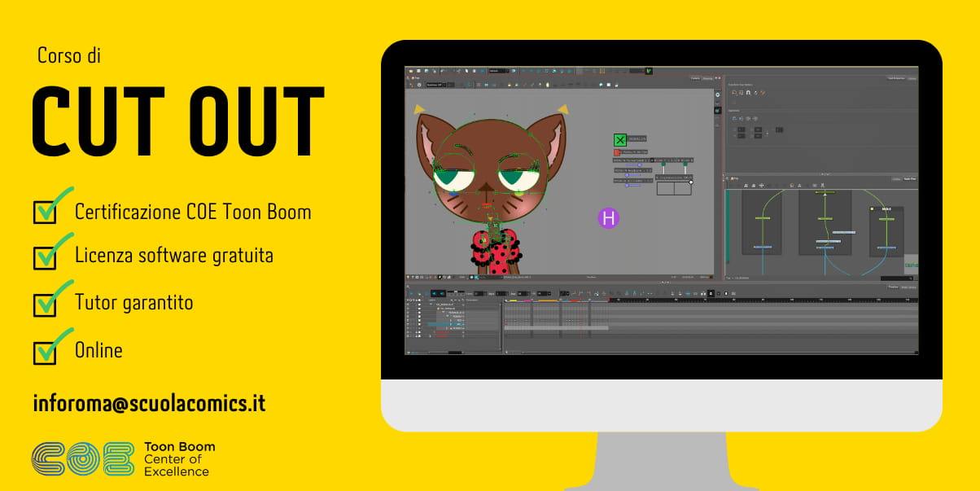Image resolution: width=980 pixels, height=491 pixels.
Task: Click the inforoma@scuolacomics.it email address
Action: 149,403
